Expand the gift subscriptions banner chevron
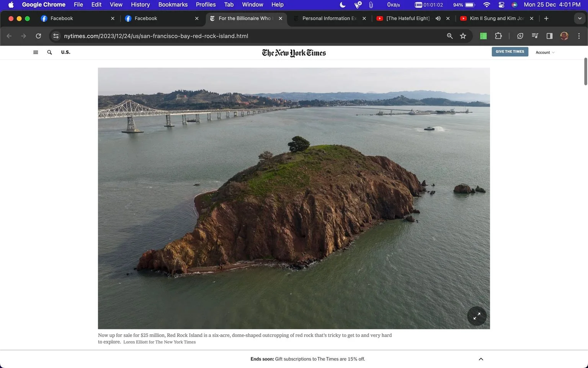The image size is (588, 368). [481, 359]
